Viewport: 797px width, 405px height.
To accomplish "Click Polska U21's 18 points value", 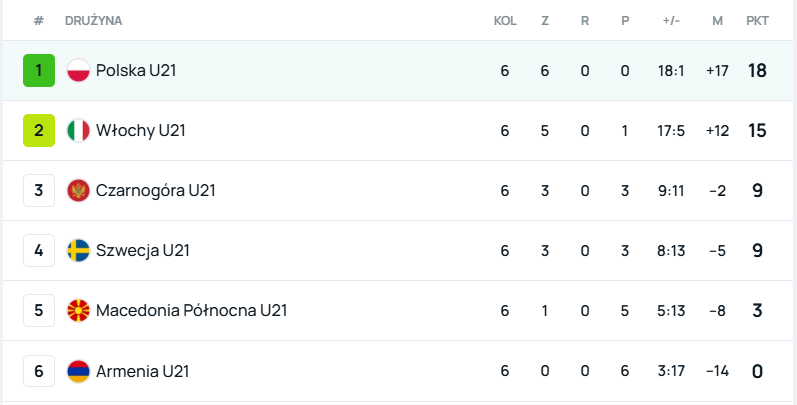I will (x=757, y=70).
